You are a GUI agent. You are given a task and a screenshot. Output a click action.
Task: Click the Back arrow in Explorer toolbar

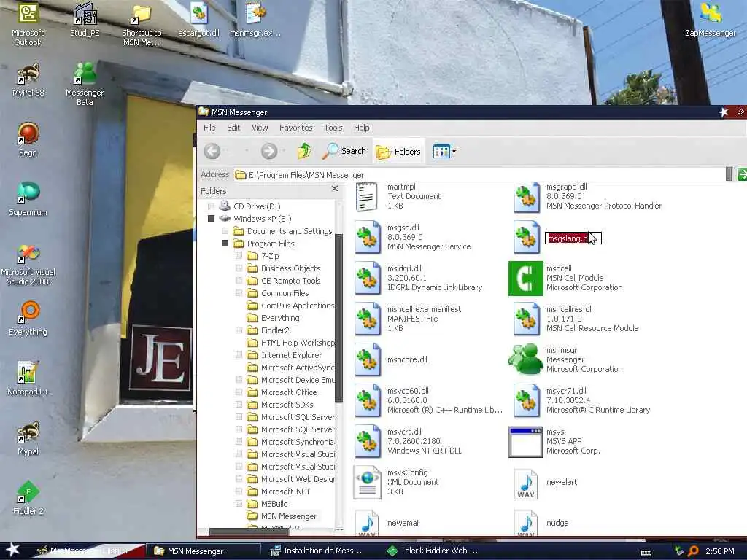pyautogui.click(x=212, y=152)
